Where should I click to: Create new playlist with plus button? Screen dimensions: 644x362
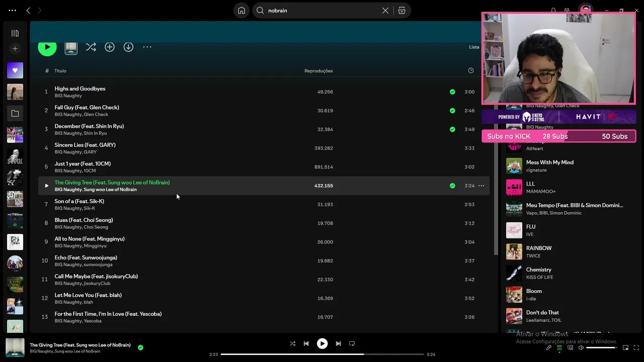click(x=15, y=49)
